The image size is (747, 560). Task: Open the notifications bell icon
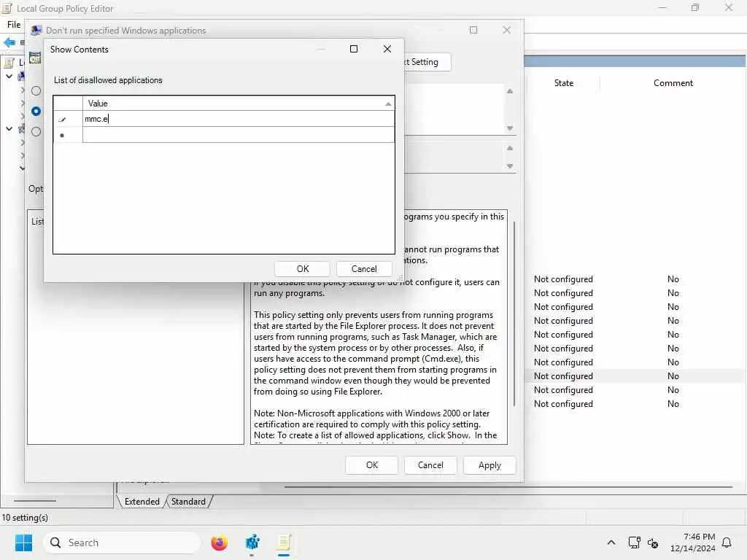pyautogui.click(x=727, y=542)
